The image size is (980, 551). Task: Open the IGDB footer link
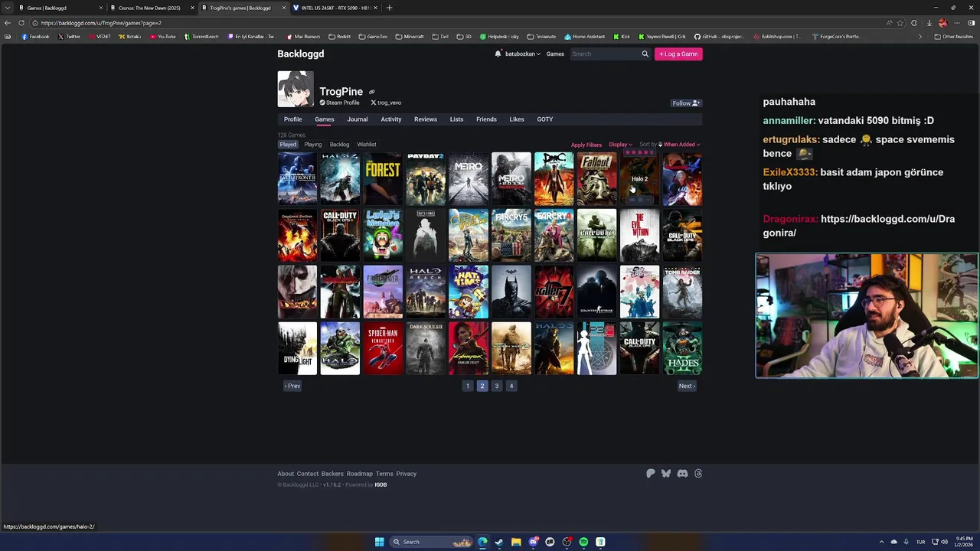click(x=381, y=484)
